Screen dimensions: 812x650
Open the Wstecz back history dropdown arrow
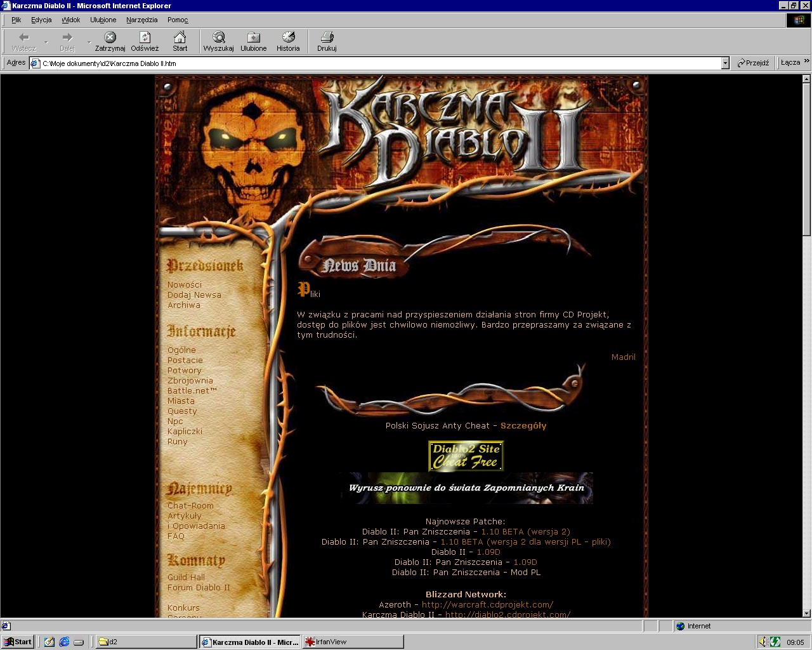46,43
